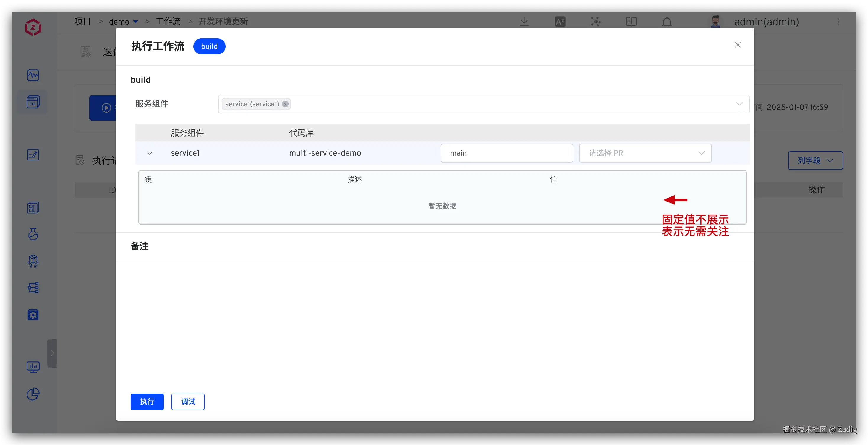This screenshot has width=868, height=445.
Task: Open the dashboard chart sidebar icon
Action: pos(33,207)
